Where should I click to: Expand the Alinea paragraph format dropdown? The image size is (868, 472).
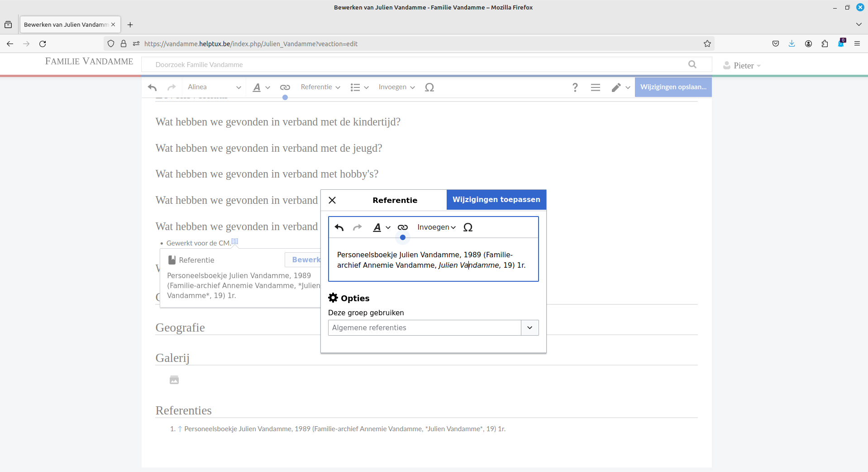pyautogui.click(x=214, y=87)
